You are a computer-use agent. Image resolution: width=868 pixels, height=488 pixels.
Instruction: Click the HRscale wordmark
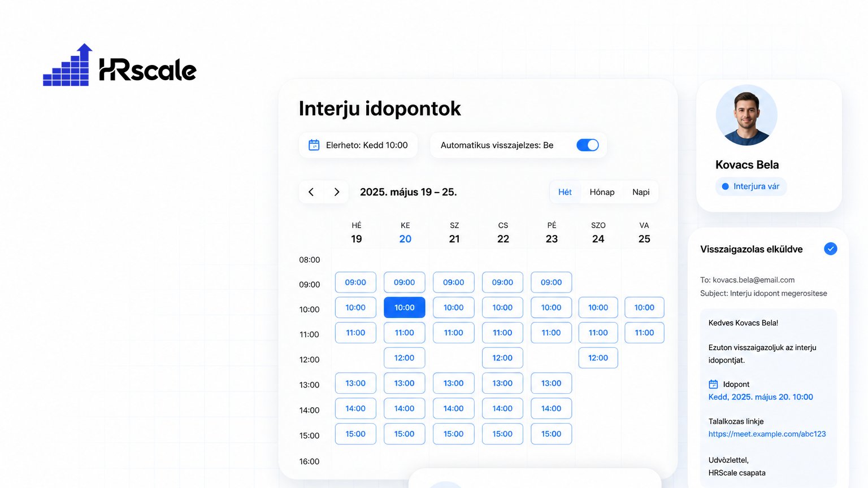pyautogui.click(x=147, y=70)
